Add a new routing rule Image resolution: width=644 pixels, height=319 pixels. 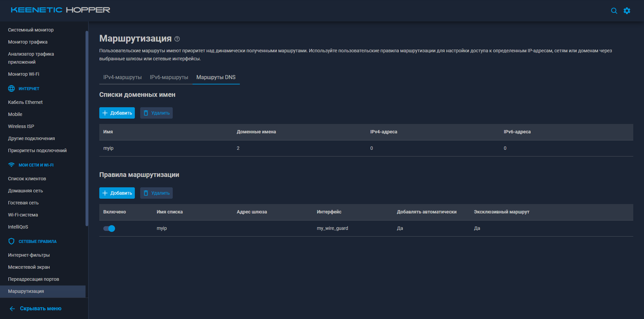click(117, 193)
